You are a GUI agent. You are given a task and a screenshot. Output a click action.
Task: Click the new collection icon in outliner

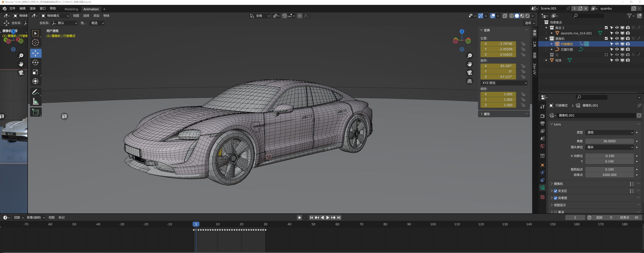(639, 16)
